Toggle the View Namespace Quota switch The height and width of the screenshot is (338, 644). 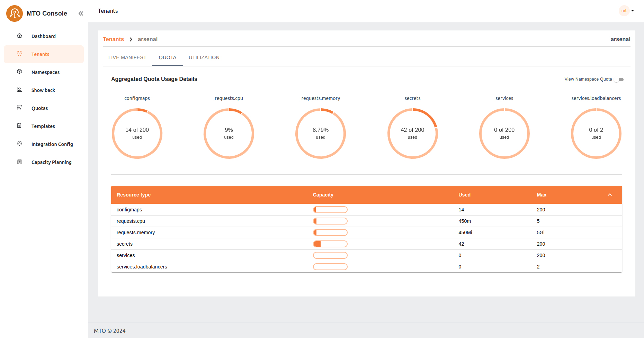619,80
